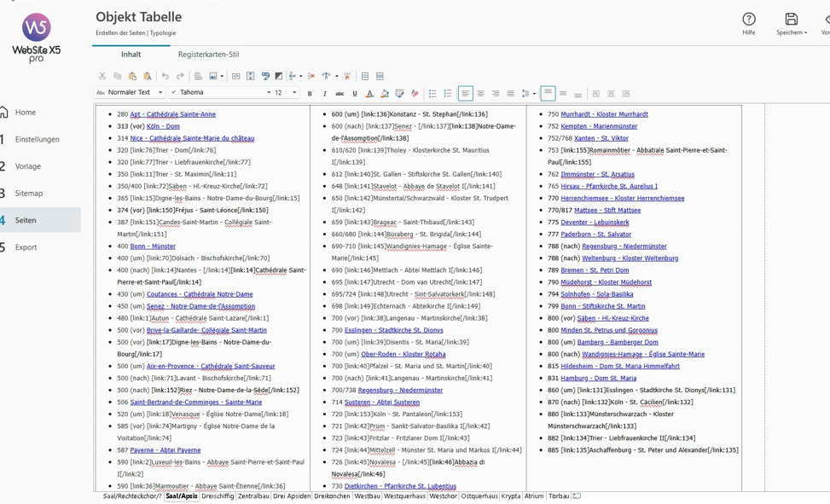The image size is (830, 504).
Task: Open the insert row dropdown arrow
Action: (300, 76)
